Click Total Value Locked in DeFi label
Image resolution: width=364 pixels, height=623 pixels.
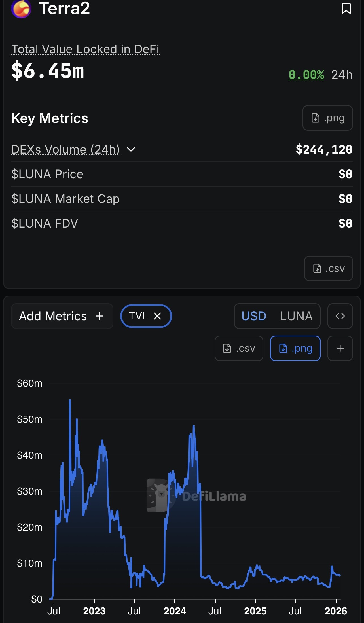pyautogui.click(x=85, y=49)
